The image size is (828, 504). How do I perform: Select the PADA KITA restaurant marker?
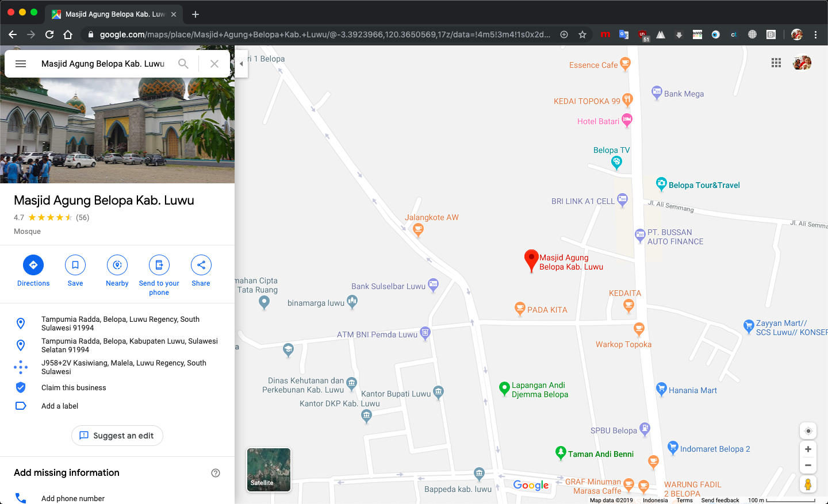coord(520,309)
